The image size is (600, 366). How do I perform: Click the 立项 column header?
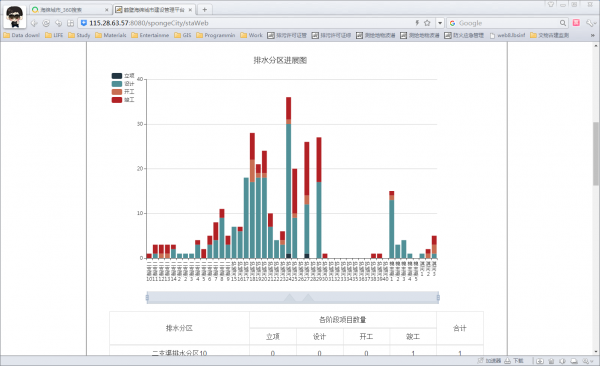click(273, 337)
